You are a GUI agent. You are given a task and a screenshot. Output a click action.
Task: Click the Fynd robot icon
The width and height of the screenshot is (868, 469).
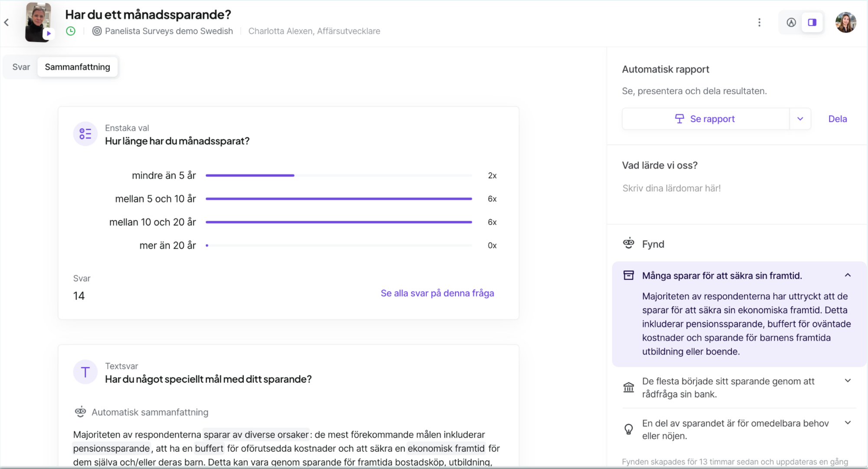(x=628, y=243)
